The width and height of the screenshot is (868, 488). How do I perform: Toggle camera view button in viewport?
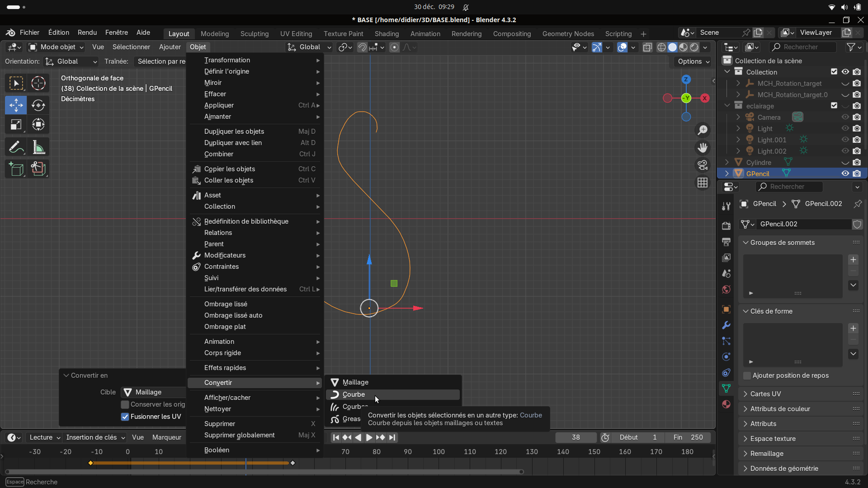coord(703,165)
